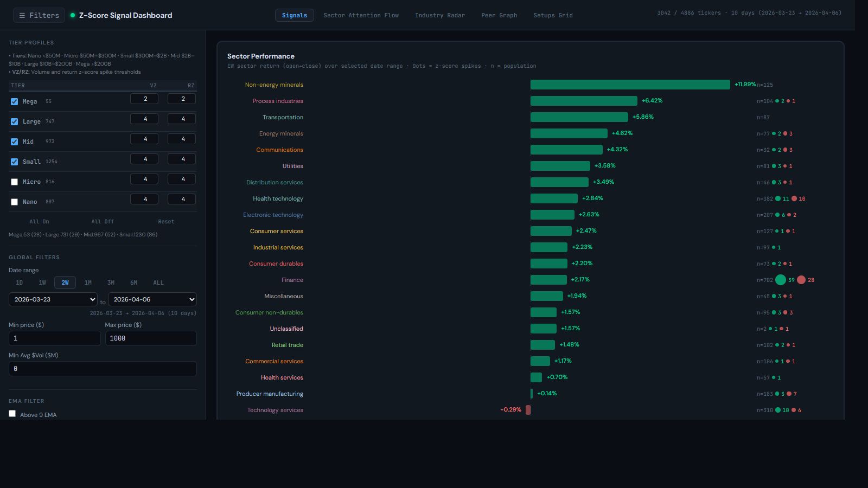Click the VZ threshold field for the Large tier
868x488 pixels.
pos(144,119)
